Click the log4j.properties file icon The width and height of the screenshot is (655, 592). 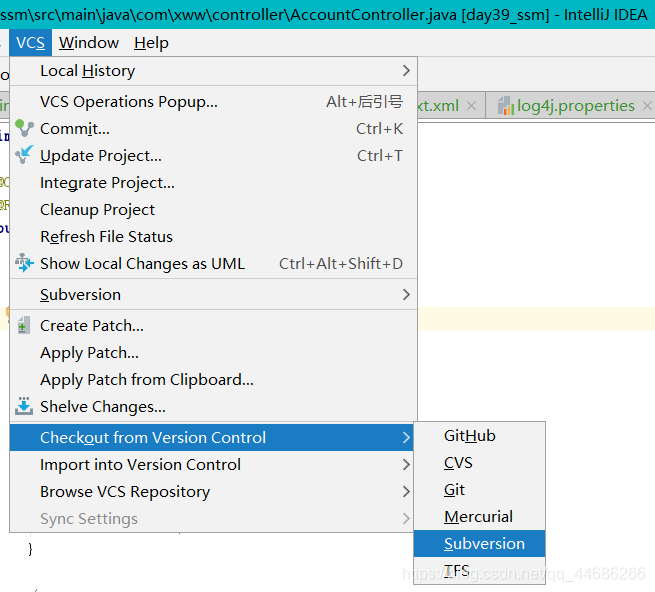pos(505,106)
